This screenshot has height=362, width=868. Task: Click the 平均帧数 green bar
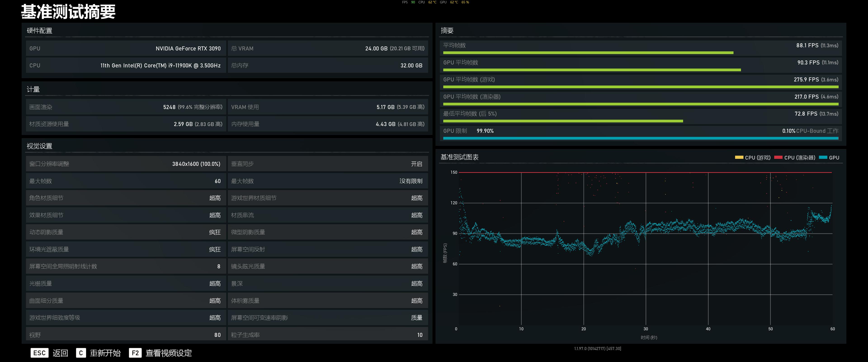[x=588, y=53]
